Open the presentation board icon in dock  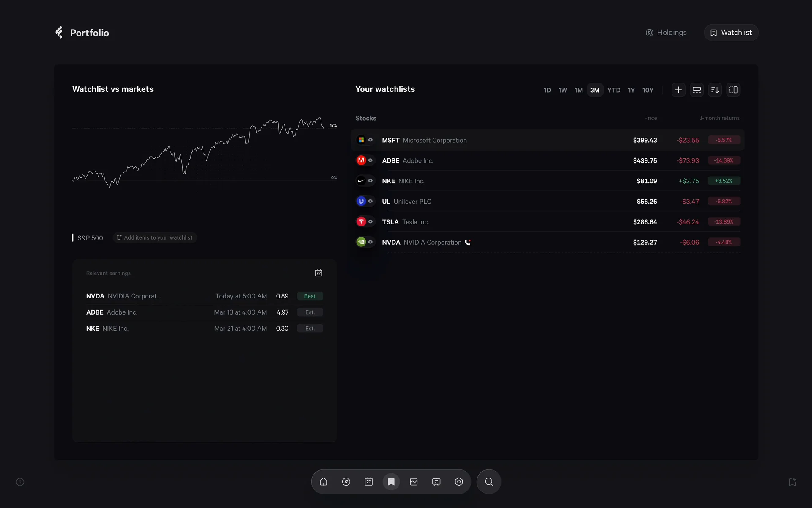click(436, 482)
